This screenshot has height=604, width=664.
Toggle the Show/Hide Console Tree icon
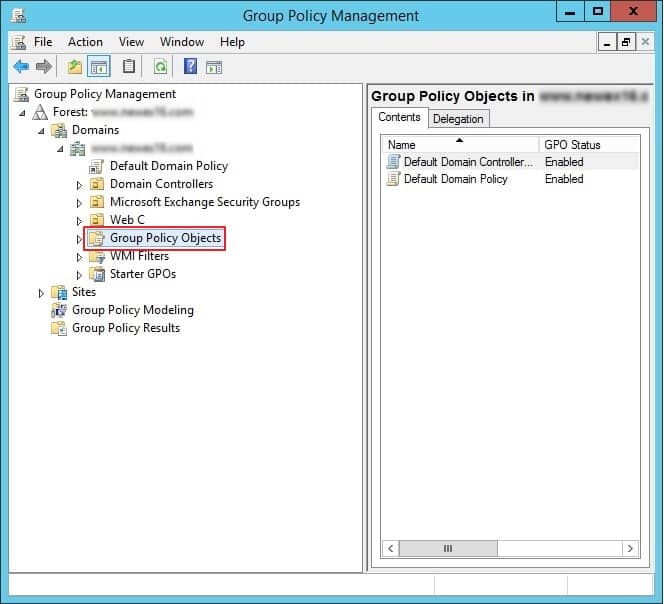pyautogui.click(x=98, y=67)
